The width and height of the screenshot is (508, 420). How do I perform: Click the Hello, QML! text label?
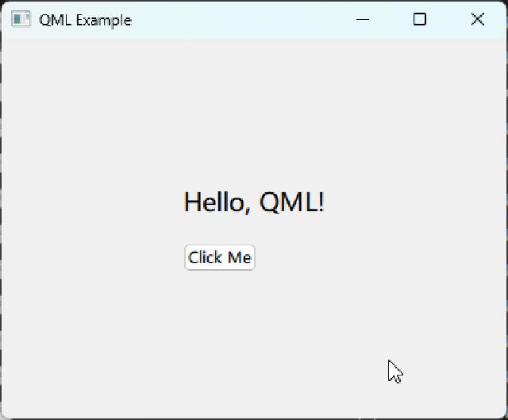(254, 202)
